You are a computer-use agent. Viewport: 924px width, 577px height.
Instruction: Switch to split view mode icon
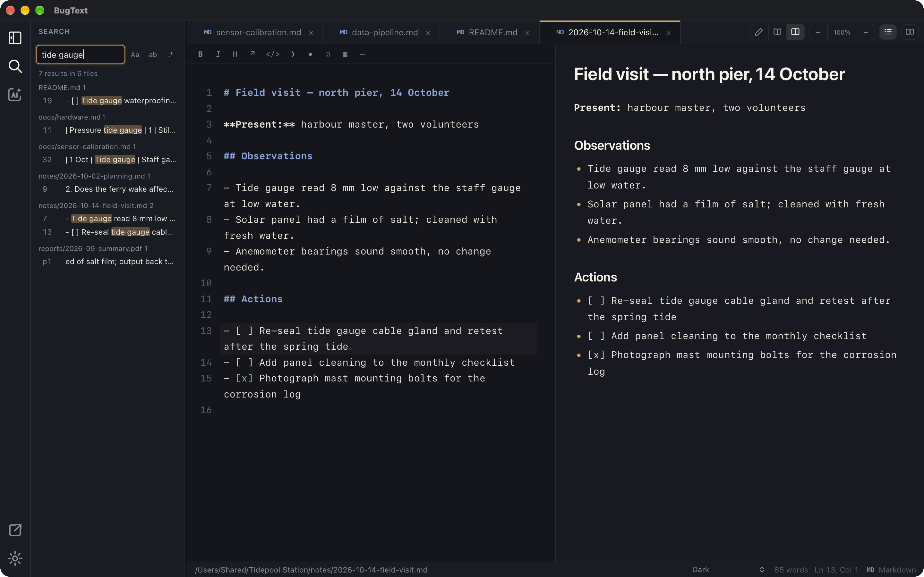pos(795,32)
